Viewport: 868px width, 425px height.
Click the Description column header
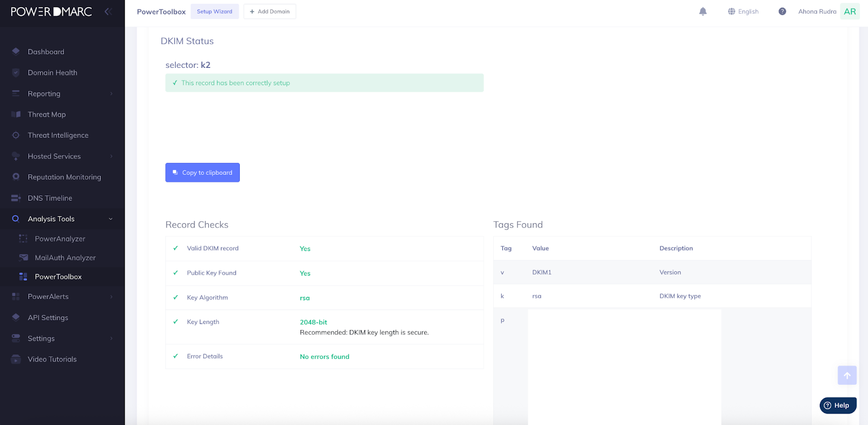click(676, 248)
